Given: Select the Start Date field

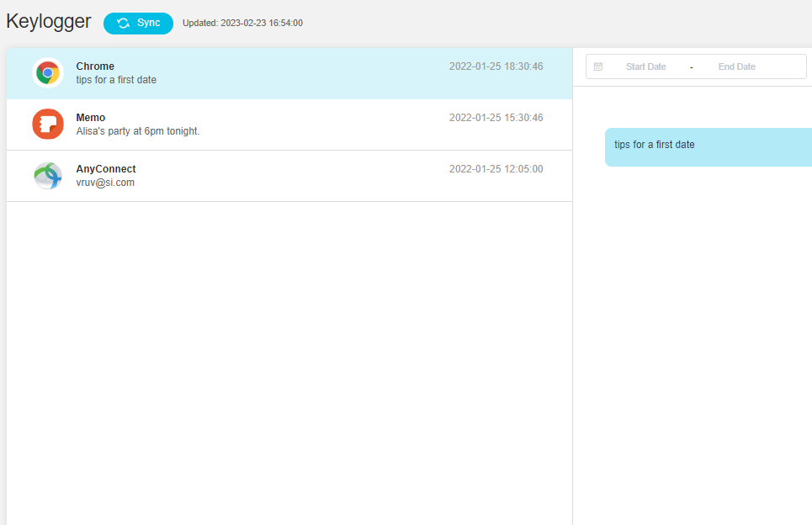Looking at the screenshot, I should click(x=645, y=66).
